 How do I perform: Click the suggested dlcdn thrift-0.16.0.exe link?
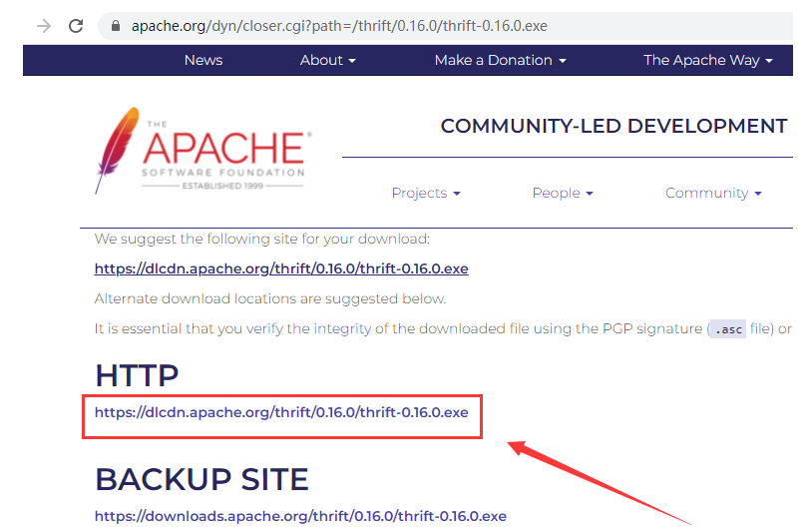click(281, 268)
